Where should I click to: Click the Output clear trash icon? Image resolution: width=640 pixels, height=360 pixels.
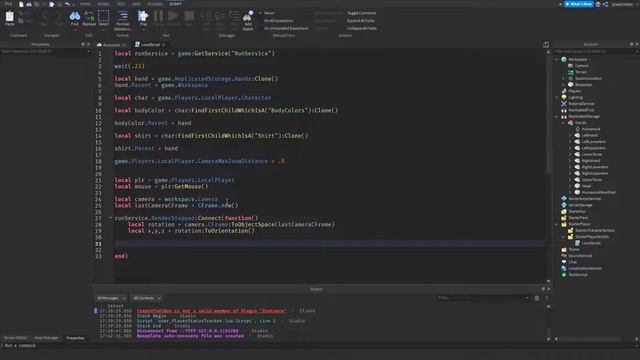tap(537, 298)
